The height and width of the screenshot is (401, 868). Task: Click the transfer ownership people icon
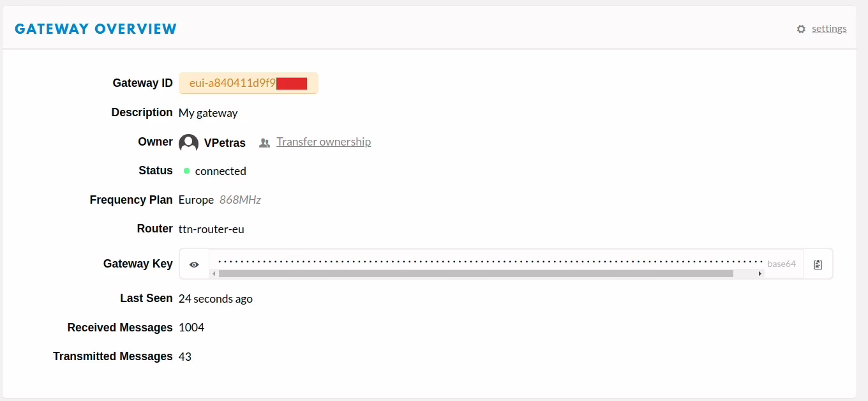[264, 142]
